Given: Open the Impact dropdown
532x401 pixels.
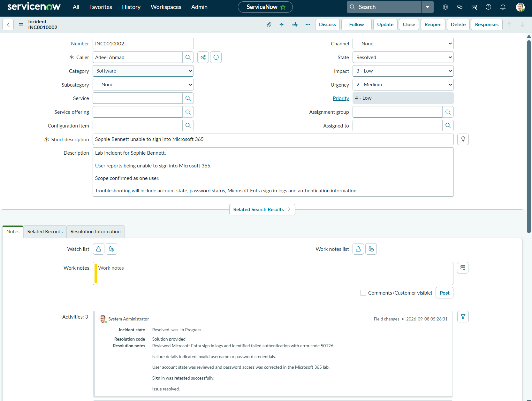Looking at the screenshot, I should (x=403, y=71).
